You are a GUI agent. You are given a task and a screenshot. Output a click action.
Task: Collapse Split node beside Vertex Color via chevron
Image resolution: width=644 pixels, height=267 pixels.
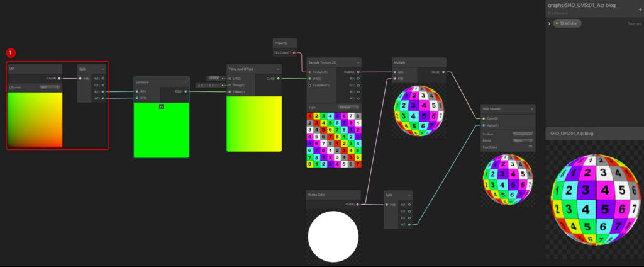click(409, 195)
